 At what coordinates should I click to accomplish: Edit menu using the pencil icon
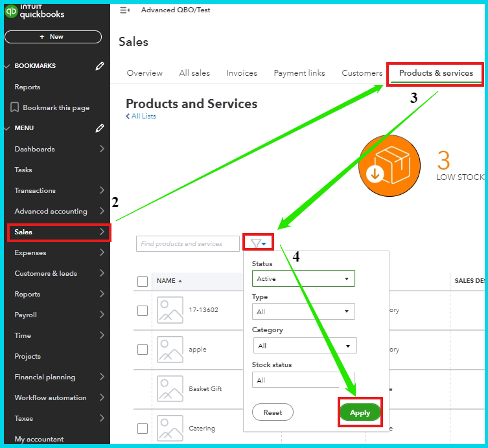coord(100,128)
